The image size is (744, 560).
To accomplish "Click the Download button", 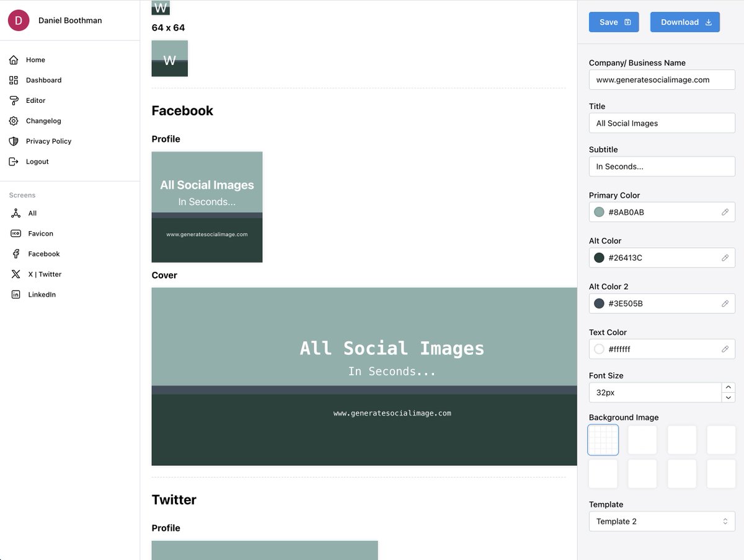I will click(685, 22).
